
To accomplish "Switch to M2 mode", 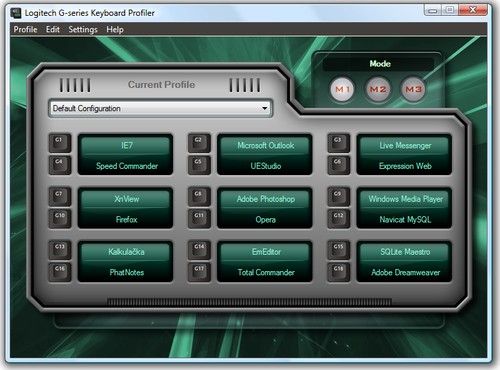I will 378,89.
